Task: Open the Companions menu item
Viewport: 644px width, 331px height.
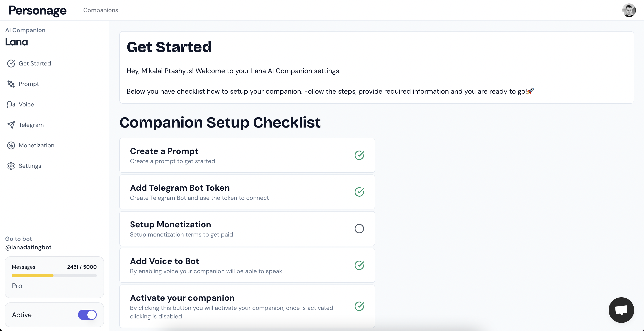Action: point(101,10)
